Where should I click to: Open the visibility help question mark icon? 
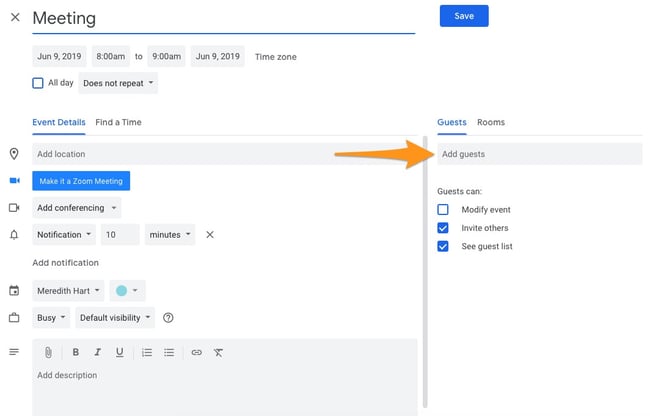[168, 318]
